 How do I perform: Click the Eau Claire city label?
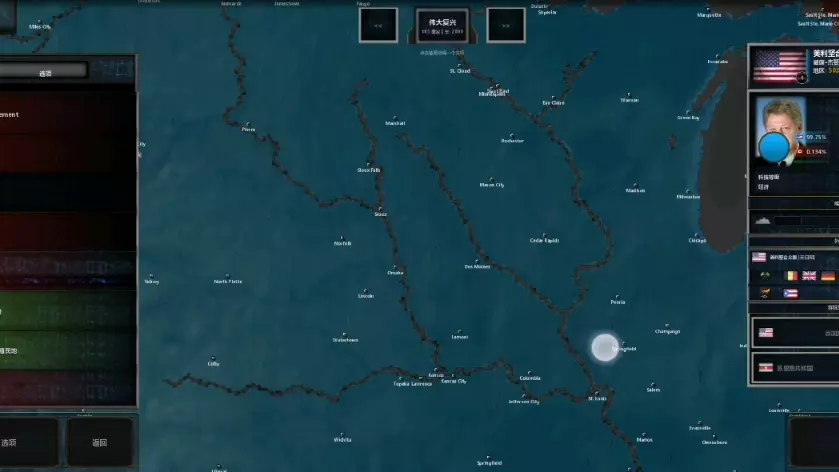tap(553, 103)
